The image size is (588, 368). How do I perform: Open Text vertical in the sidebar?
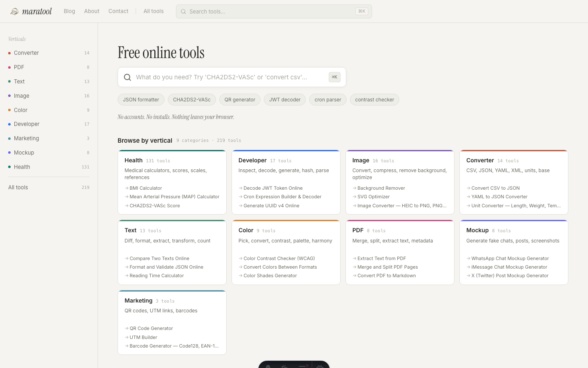click(x=49, y=81)
